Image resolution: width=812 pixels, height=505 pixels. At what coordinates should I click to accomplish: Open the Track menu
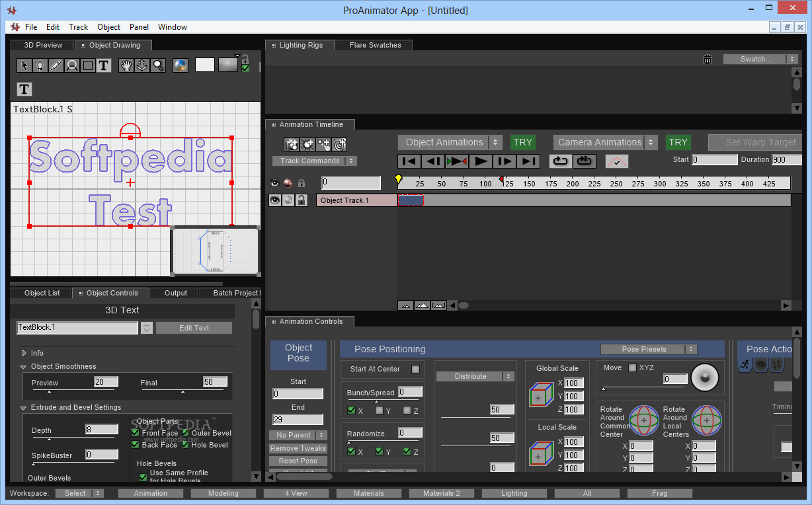[x=78, y=27]
